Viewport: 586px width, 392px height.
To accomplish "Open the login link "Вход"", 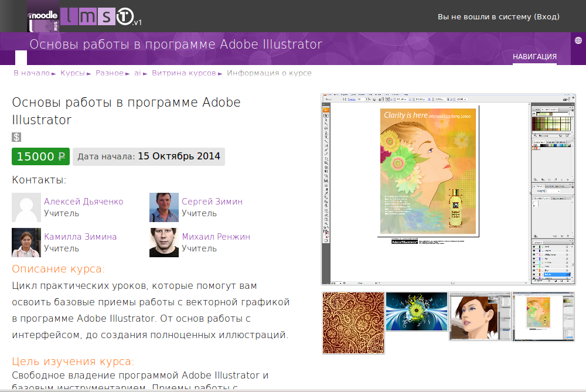I will pos(547,17).
